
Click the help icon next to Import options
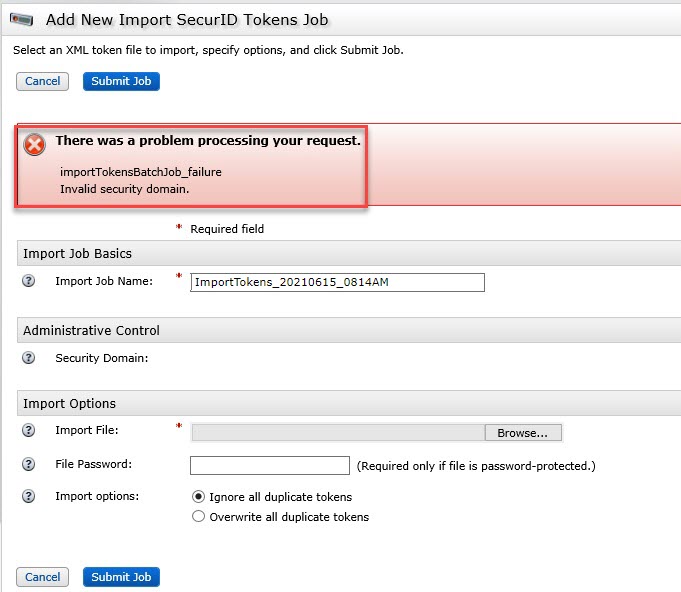(x=29, y=497)
